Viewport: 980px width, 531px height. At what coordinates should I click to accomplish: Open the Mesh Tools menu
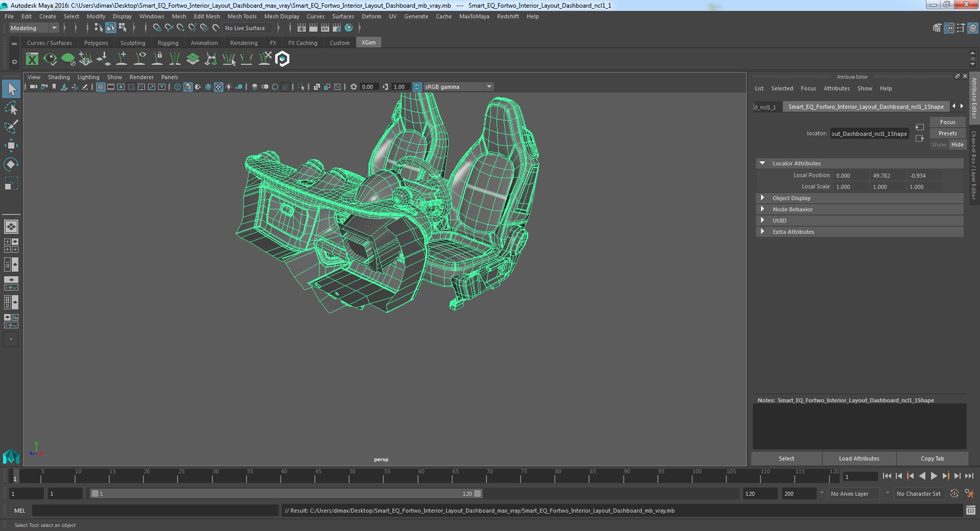241,16
